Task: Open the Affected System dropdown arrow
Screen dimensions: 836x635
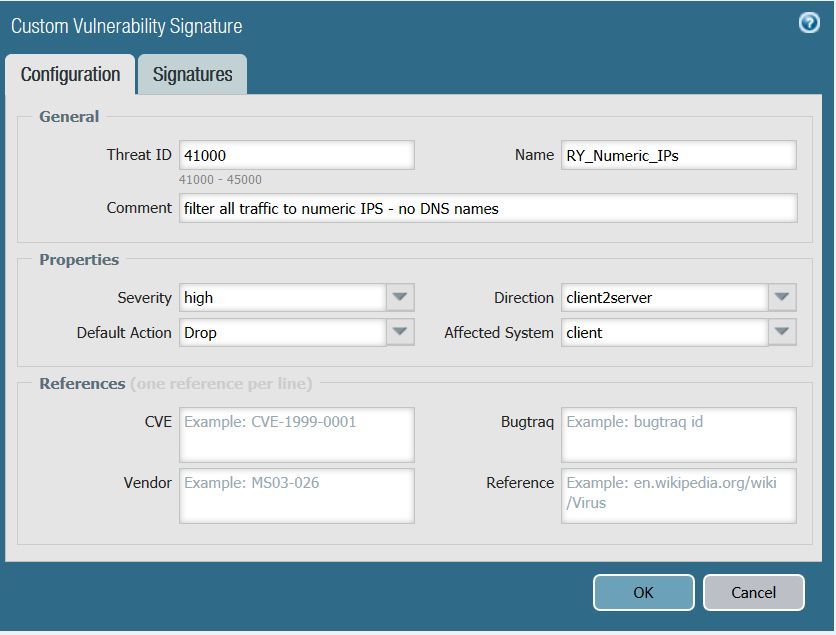Action: [x=782, y=332]
